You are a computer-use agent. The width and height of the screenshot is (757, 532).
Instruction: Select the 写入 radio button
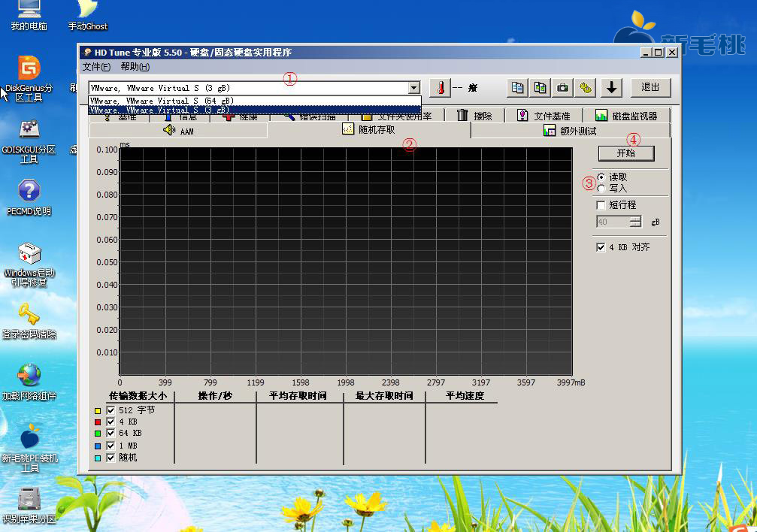coord(601,189)
